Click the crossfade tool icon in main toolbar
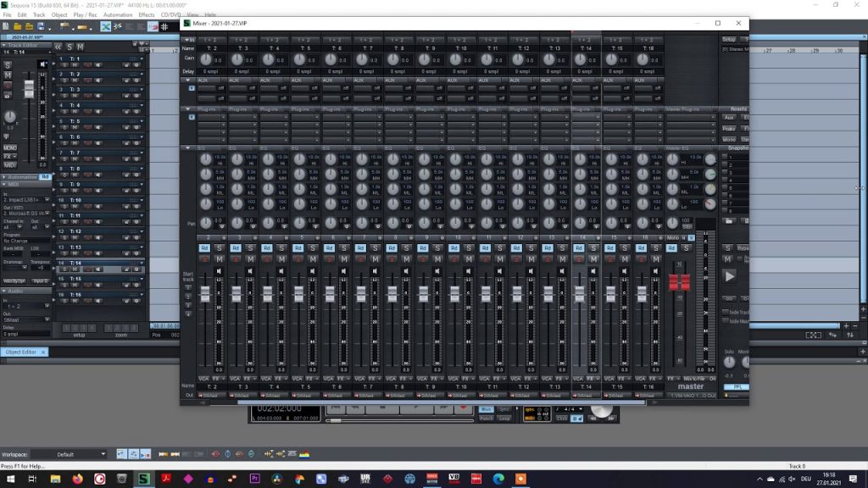The height and width of the screenshot is (488, 868). click(x=106, y=26)
